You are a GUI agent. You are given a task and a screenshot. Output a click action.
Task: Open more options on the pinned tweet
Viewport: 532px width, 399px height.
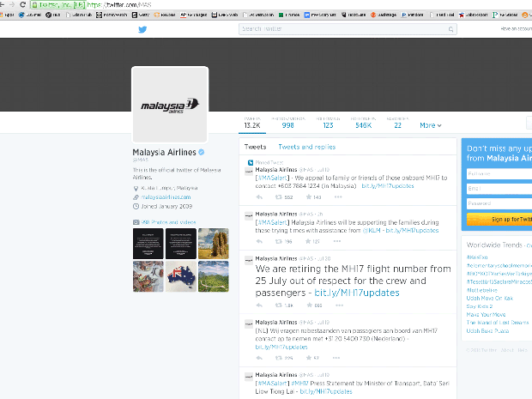coord(336,196)
